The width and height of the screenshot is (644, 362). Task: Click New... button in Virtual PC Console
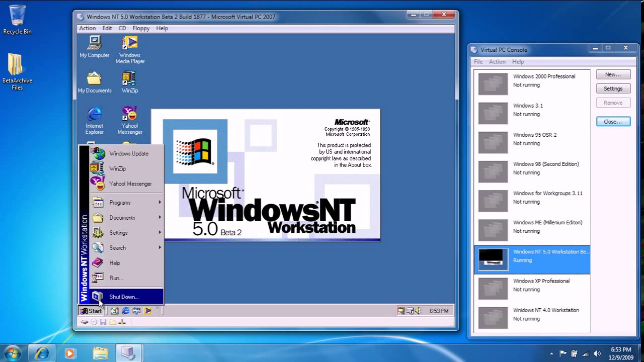tap(613, 74)
